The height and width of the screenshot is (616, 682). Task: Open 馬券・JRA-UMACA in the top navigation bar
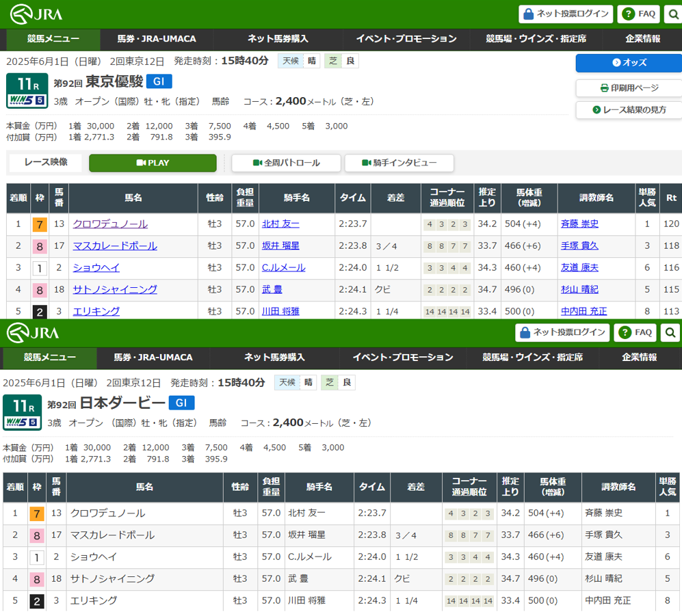157,39
